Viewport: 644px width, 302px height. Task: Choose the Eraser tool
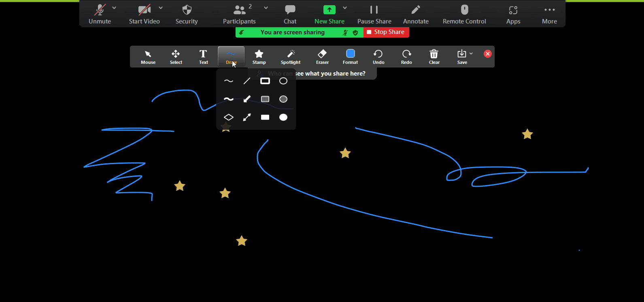[322, 56]
